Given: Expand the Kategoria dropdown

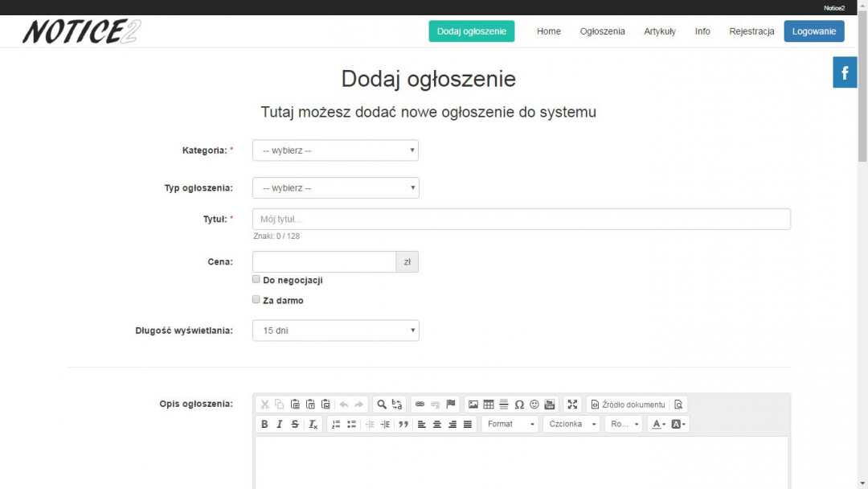Looking at the screenshot, I should (x=335, y=150).
